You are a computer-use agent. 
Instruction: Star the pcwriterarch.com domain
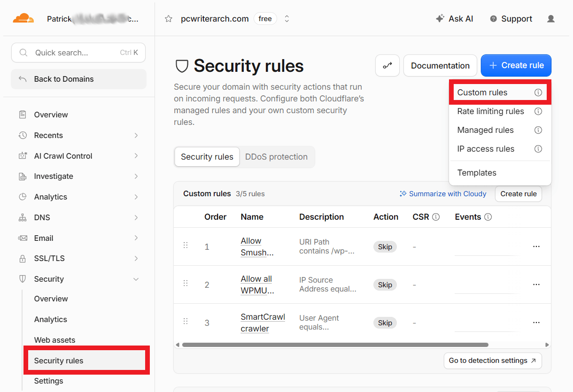169,19
